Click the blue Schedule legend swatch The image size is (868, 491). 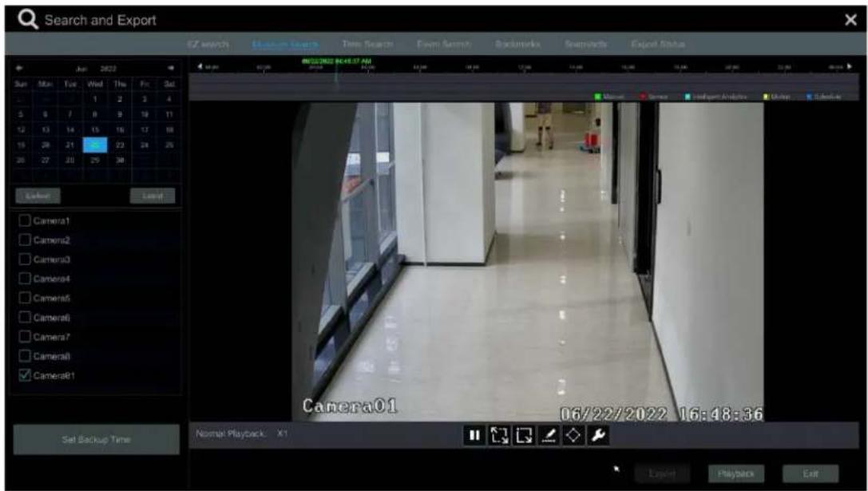tap(810, 97)
